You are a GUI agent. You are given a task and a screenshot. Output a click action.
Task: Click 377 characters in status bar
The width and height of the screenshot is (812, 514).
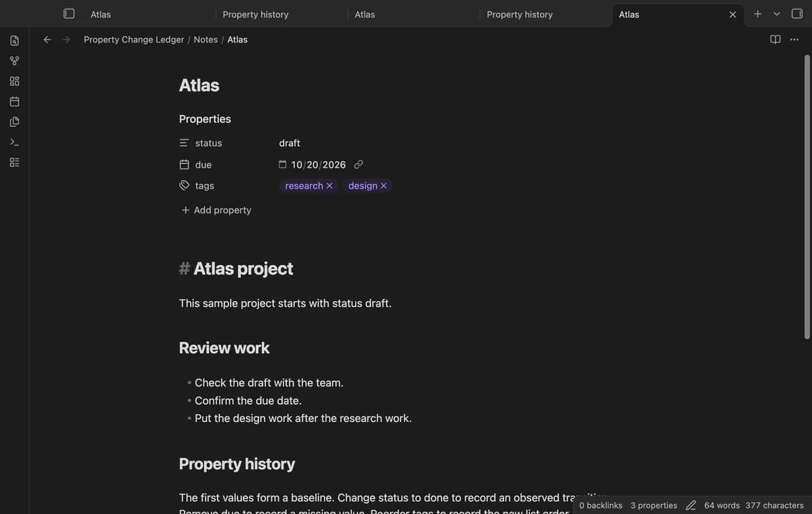pos(775,505)
